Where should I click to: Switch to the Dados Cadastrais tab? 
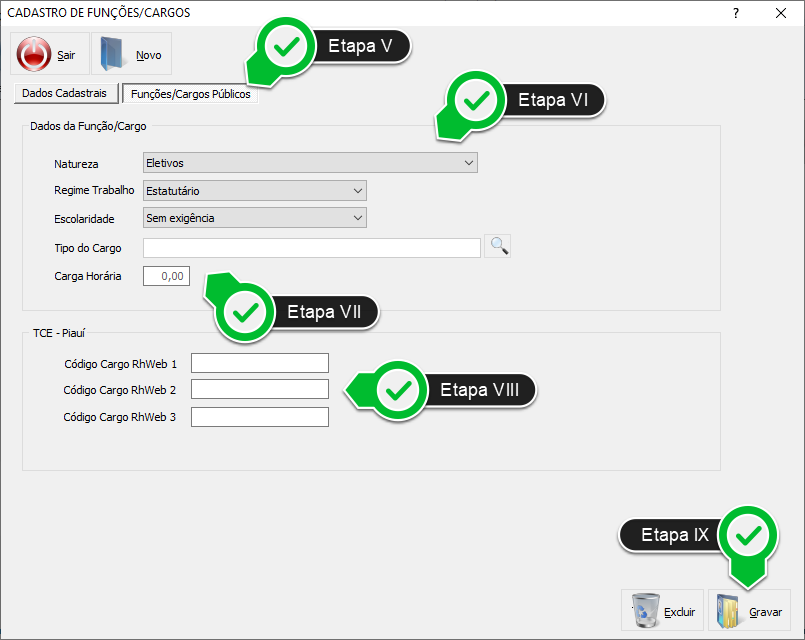point(64,93)
